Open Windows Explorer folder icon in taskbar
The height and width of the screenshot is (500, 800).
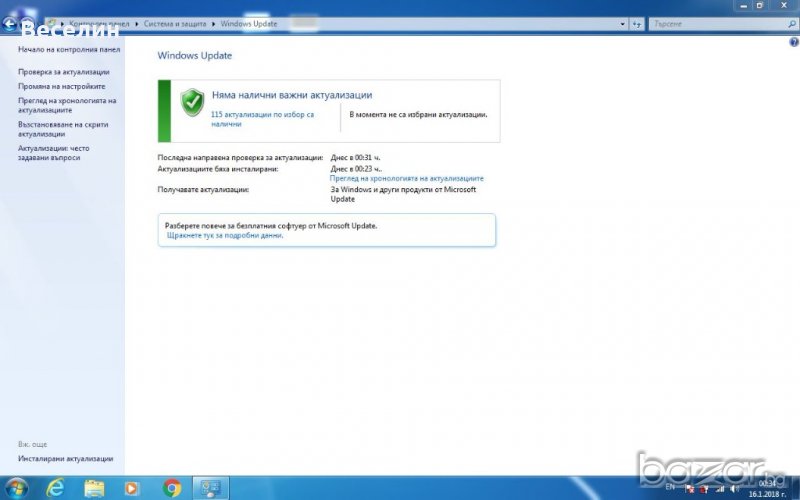point(94,488)
